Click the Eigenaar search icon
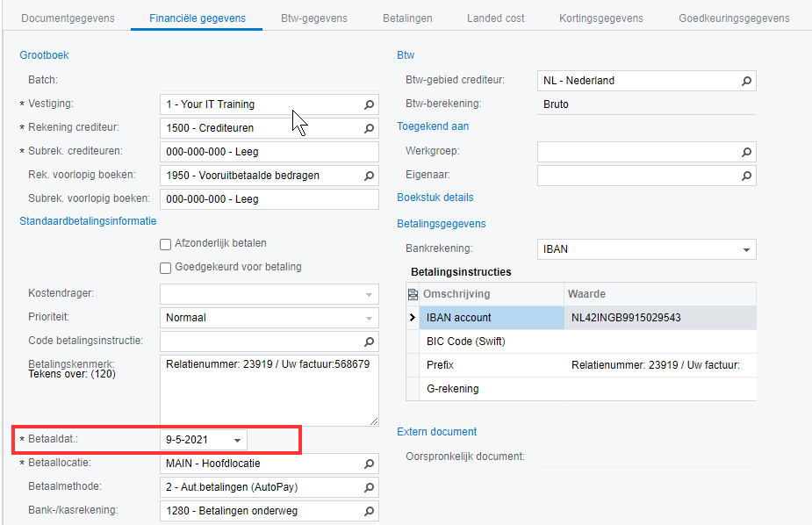The image size is (812, 525). 746,176
